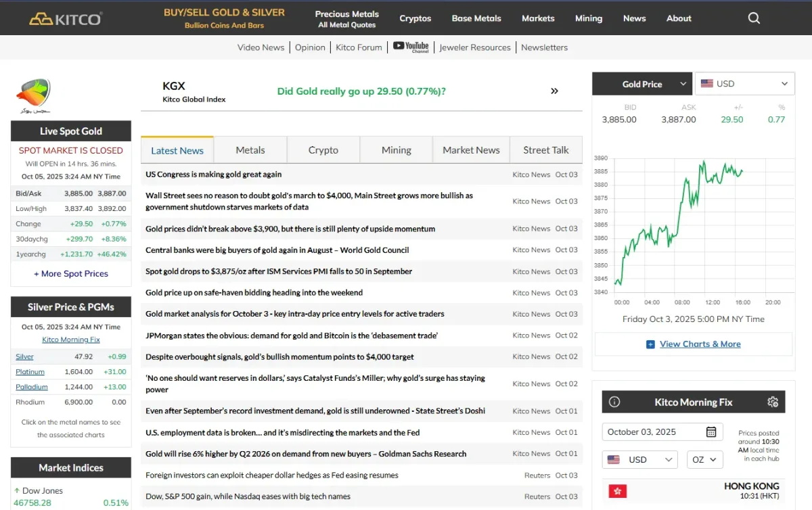Open Goldman Sachs Research gold forecast article
This screenshot has height=510, width=812.
[306, 454]
